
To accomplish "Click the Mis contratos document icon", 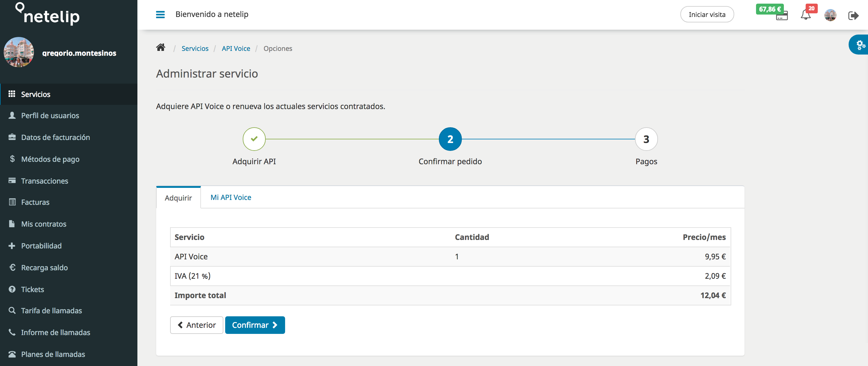I will click(12, 224).
